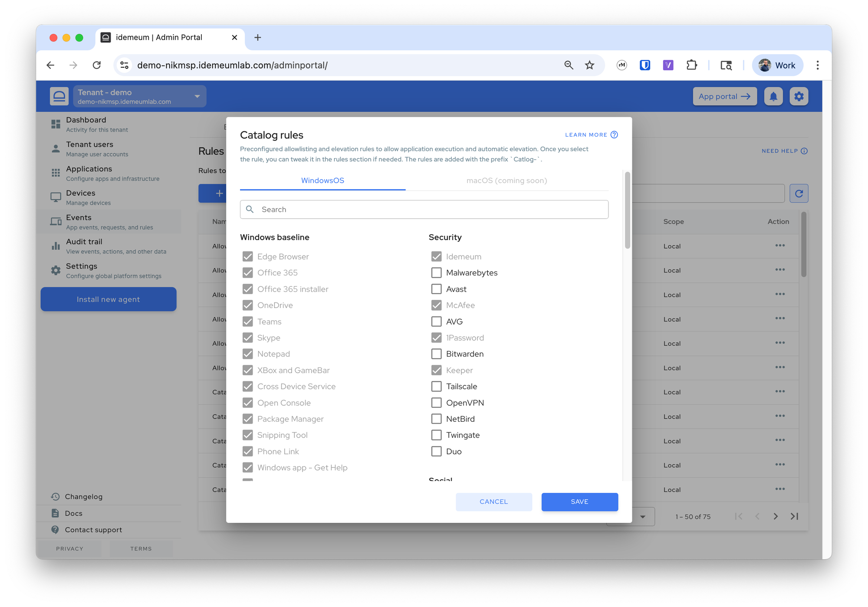
Task: Open site information icon in address bar
Action: coord(125,65)
